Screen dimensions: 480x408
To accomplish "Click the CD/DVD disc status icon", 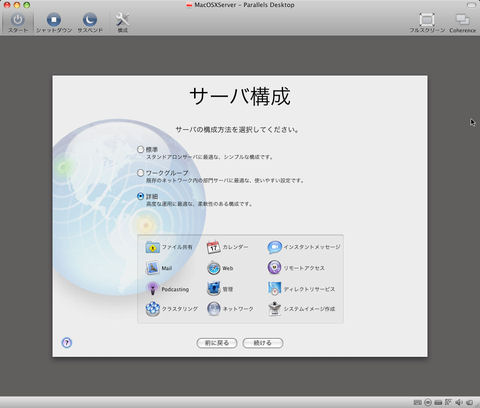I will (428, 403).
